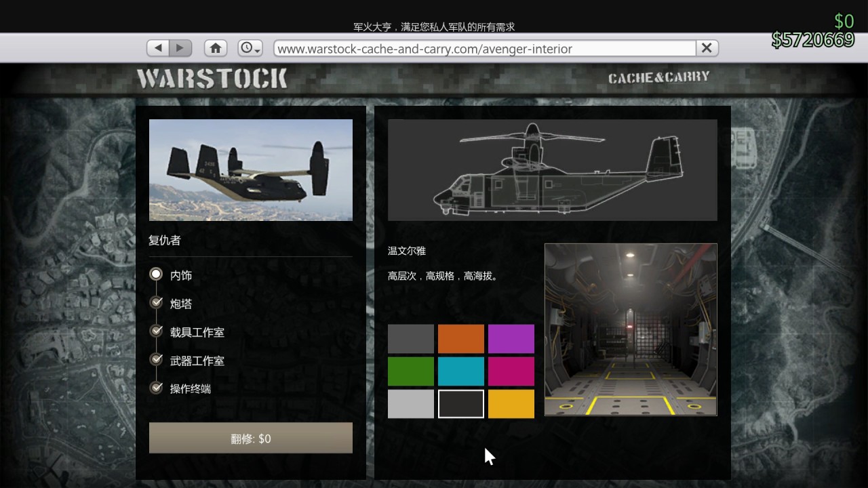The height and width of the screenshot is (488, 868).
Task: Click the Avenger wireframe blueprint image
Action: [x=553, y=170]
